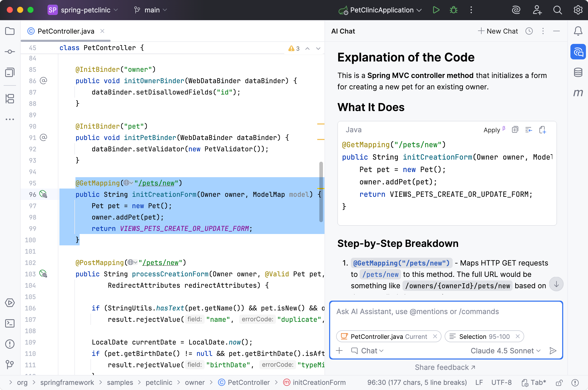Open the Claude 4.5 Sonnet model selector
The width and height of the screenshot is (588, 390).
[505, 350]
